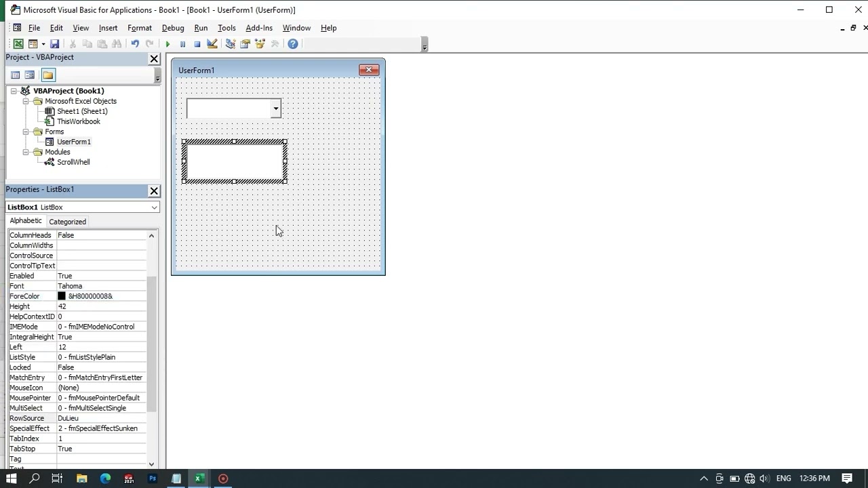Open the Format menu
This screenshot has height=488, width=868.
click(140, 28)
